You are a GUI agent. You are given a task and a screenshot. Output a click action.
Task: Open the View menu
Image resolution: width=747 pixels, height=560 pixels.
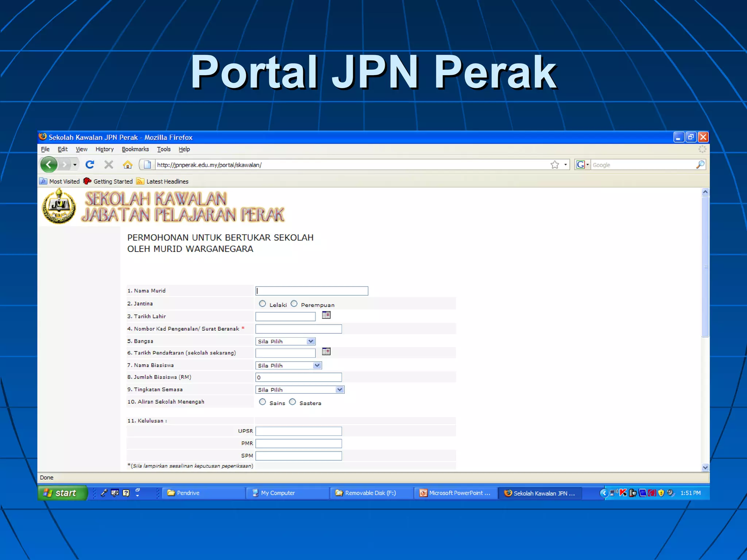82,149
